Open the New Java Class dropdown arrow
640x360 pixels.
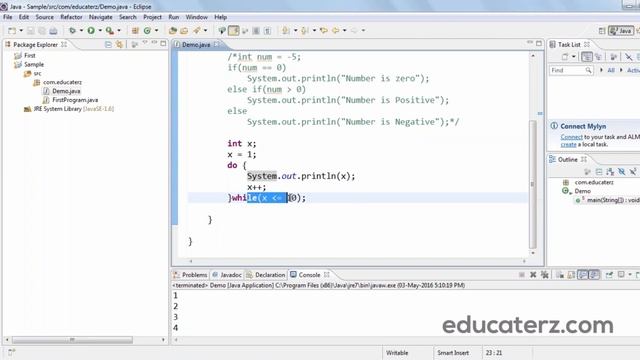coord(156,31)
